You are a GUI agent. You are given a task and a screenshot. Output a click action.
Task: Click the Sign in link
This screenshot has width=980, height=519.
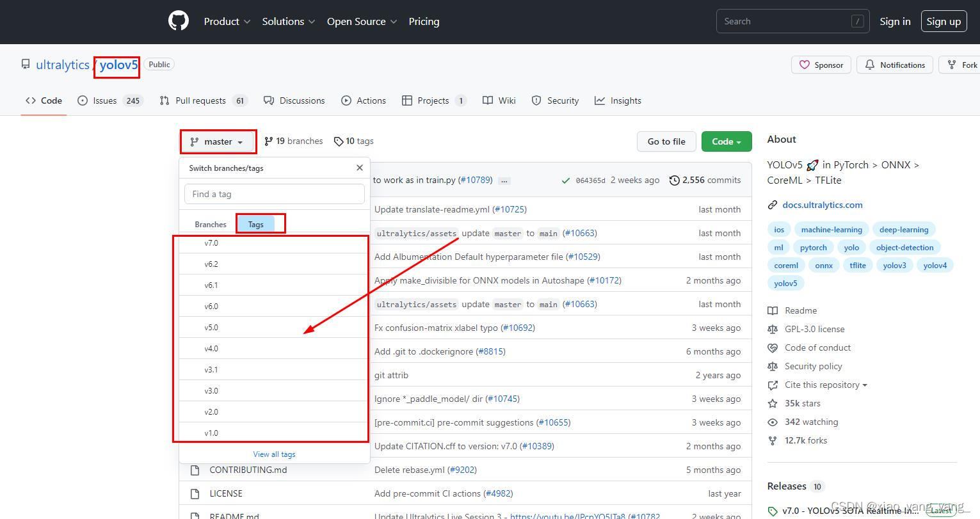[x=895, y=21]
